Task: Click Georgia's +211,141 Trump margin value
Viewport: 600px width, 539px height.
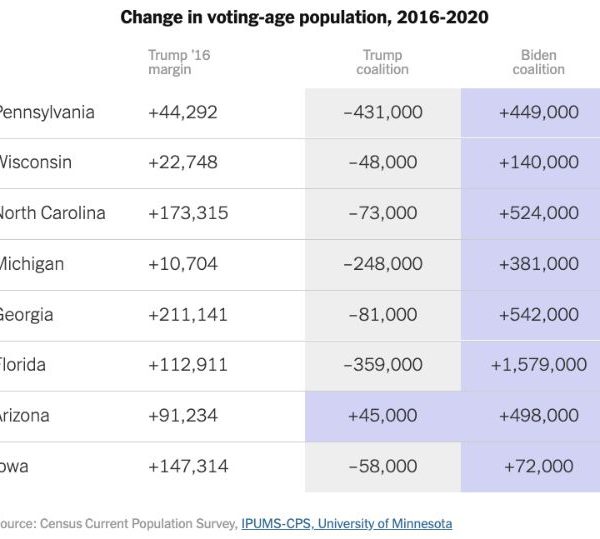Action: click(188, 314)
